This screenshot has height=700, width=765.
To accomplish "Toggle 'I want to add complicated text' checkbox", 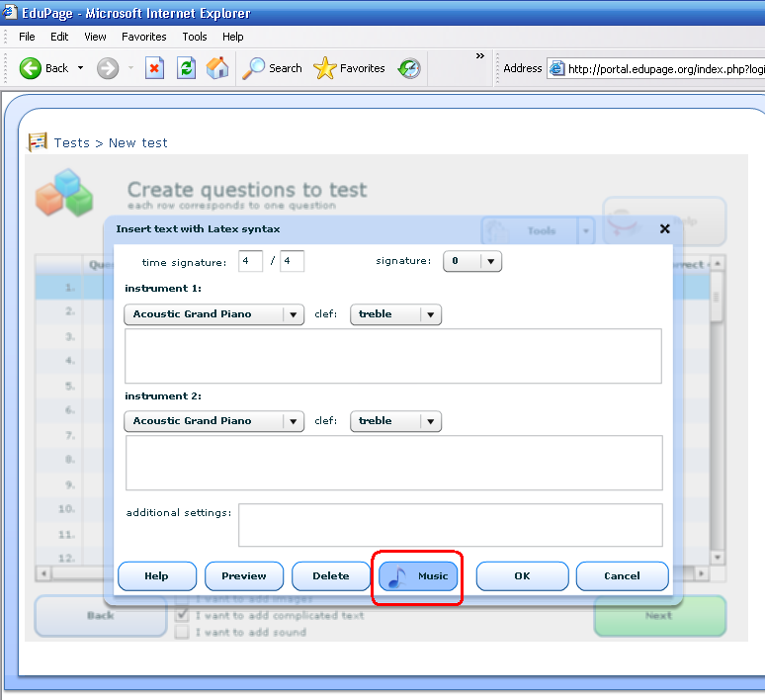I will pyautogui.click(x=182, y=615).
